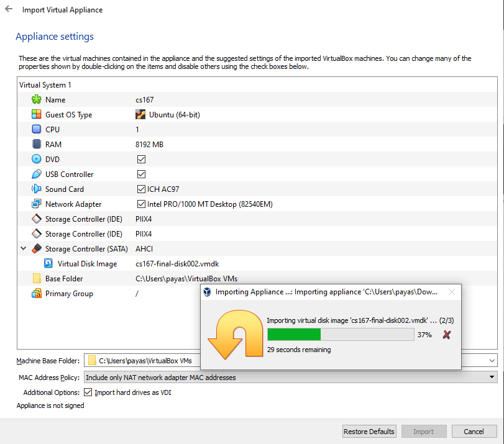Click the MAC Address Policy label

coord(49,378)
